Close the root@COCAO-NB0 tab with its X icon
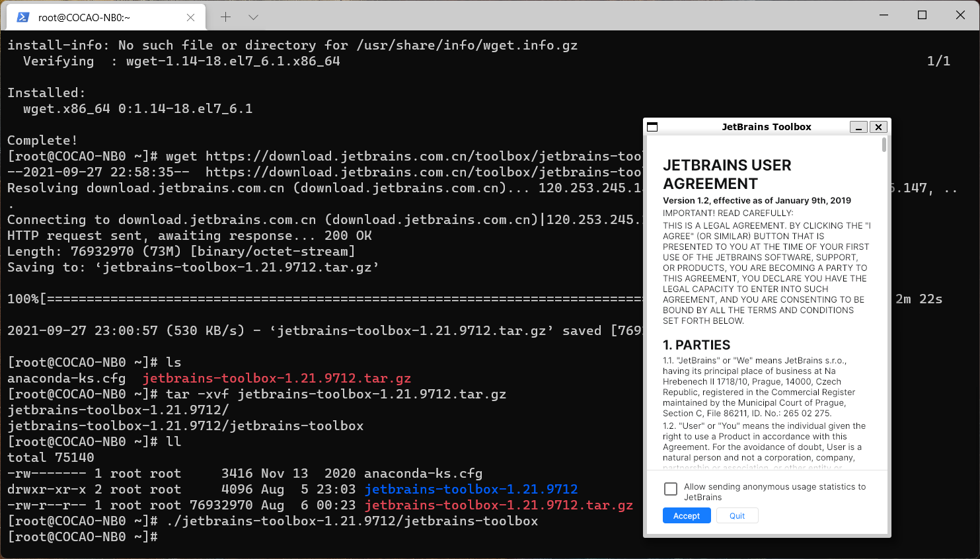 click(x=191, y=17)
